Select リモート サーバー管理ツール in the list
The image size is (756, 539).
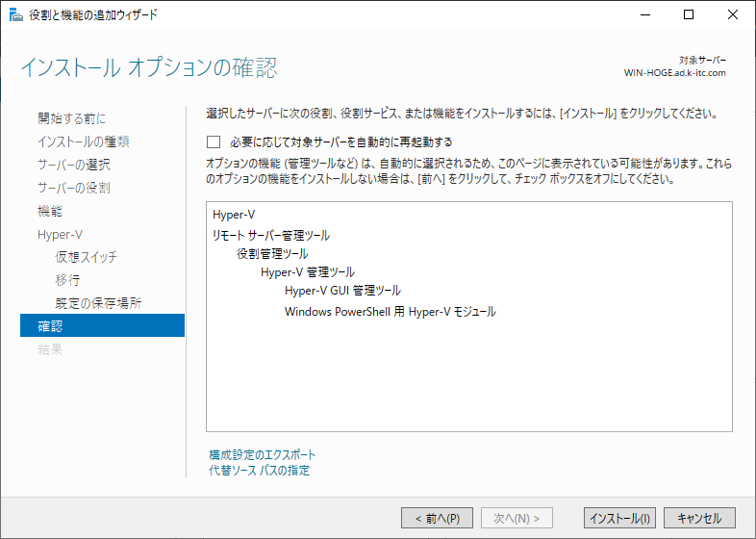271,236
